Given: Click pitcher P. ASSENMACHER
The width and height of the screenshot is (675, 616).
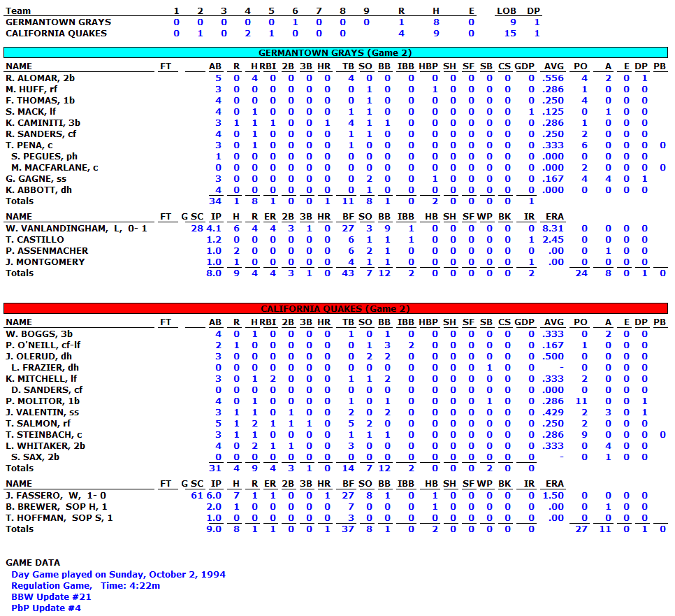Looking at the screenshot, I should coord(47,251).
